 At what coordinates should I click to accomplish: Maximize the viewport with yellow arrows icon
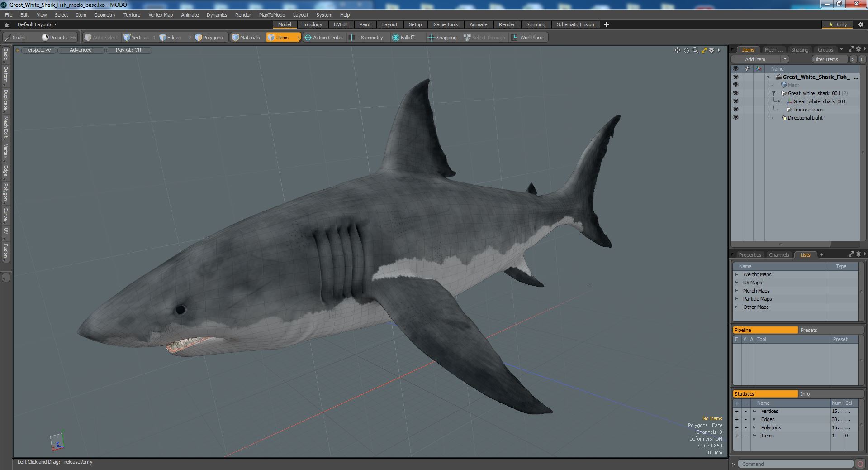[704, 50]
